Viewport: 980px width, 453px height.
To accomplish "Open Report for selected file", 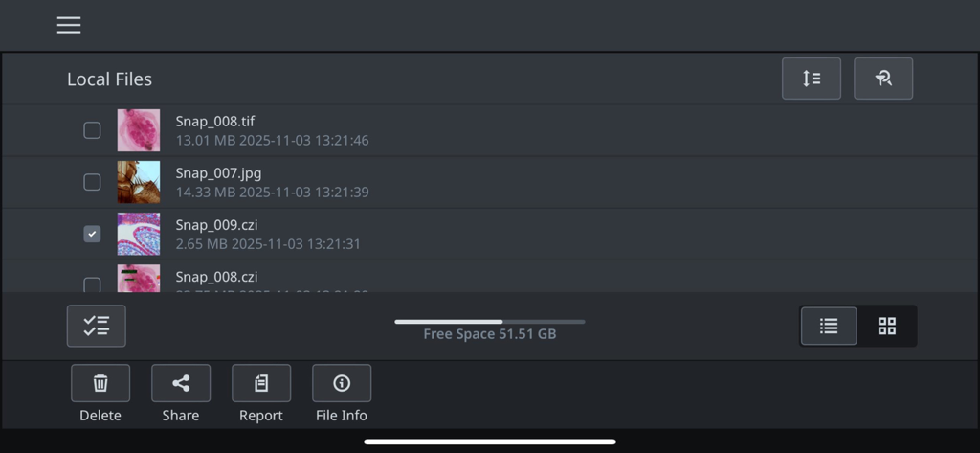I will click(x=261, y=383).
